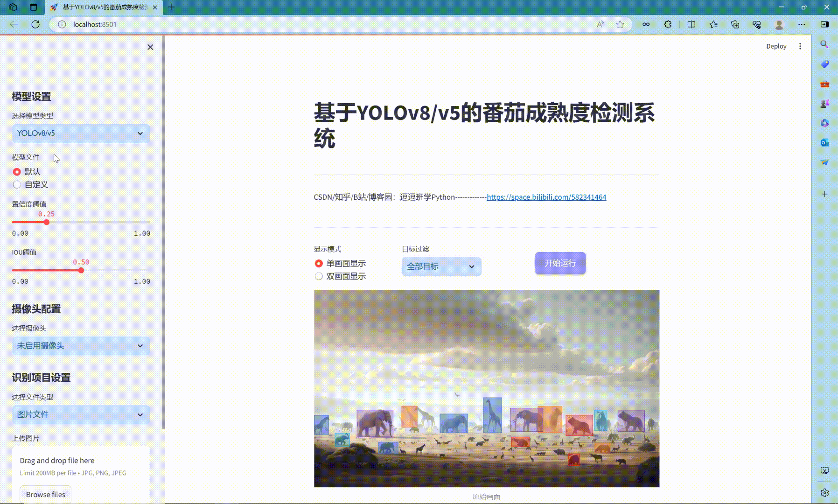Screen dimensions: 838x504
Task: Open Outlook in the Edge sidebar
Action: [x=824, y=142]
